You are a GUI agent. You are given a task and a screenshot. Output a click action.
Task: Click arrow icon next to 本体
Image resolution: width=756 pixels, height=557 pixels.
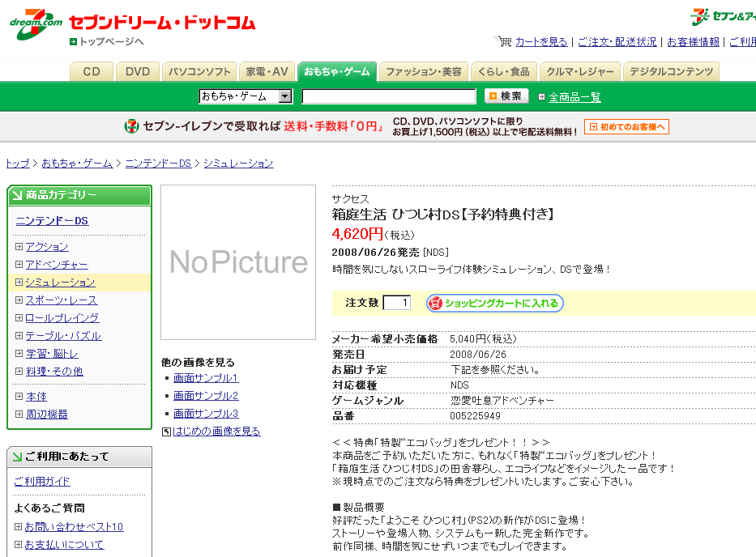[x=19, y=397]
